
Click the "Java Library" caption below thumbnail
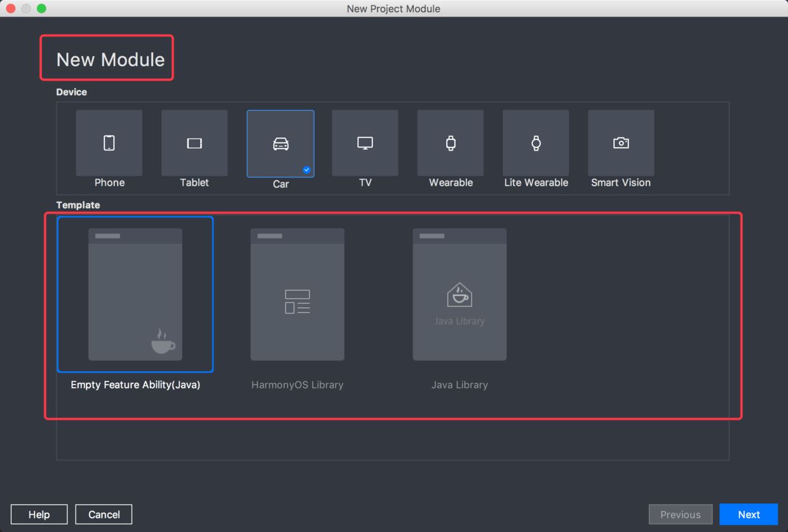(x=459, y=385)
